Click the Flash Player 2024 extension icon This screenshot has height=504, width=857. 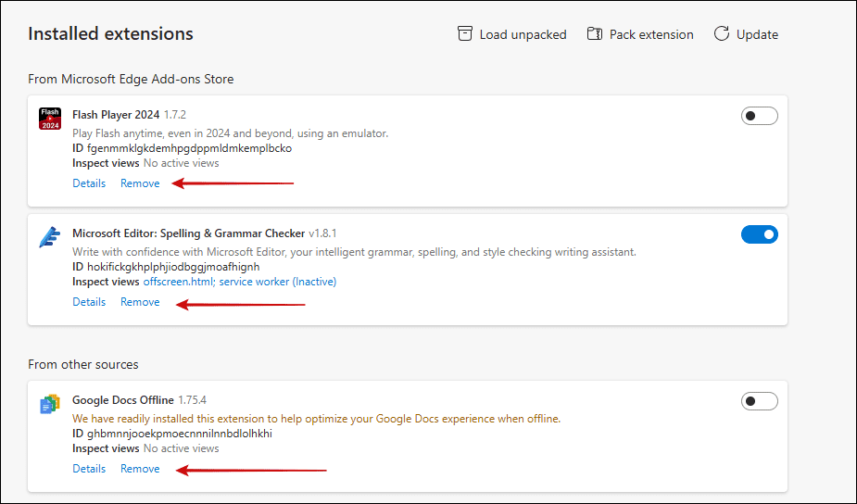(x=50, y=119)
